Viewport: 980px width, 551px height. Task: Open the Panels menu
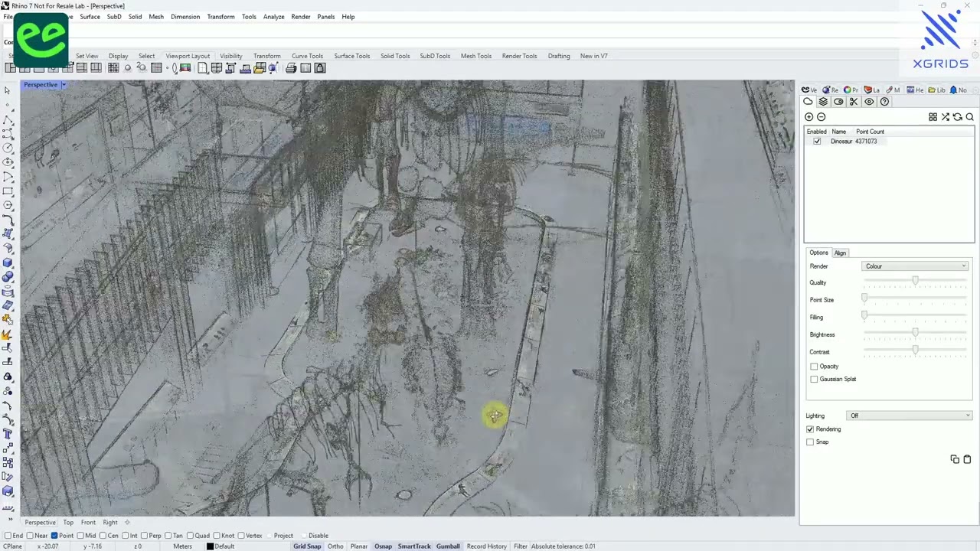(325, 17)
